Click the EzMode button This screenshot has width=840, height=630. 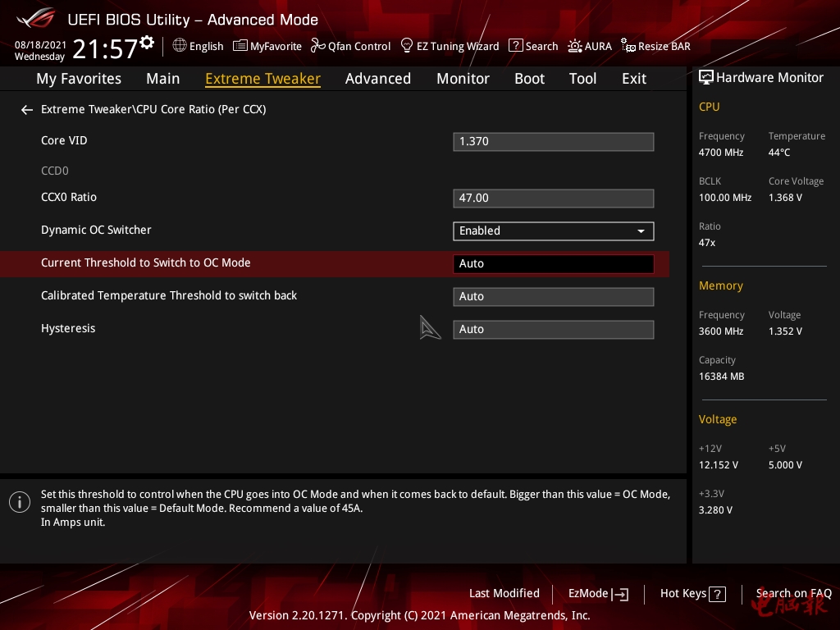point(598,594)
